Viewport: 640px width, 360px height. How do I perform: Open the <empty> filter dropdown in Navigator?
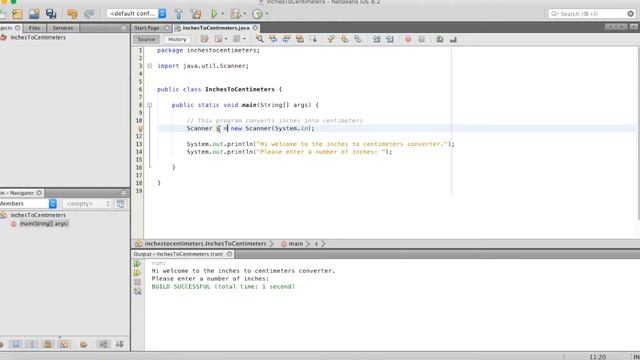tap(87, 203)
